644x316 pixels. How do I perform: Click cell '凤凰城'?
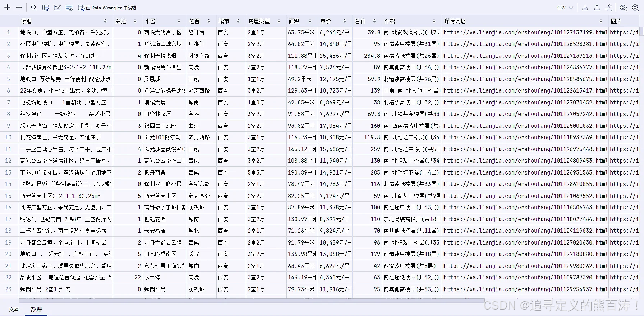pos(152,79)
